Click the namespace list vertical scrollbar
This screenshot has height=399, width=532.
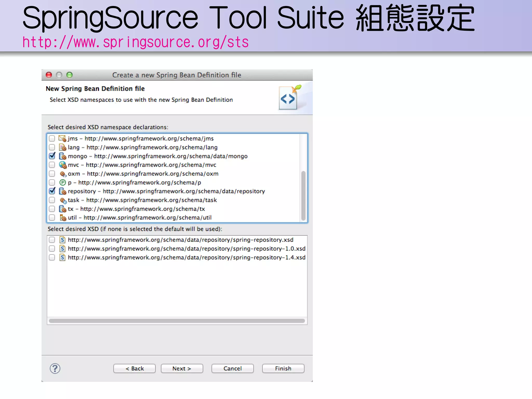click(303, 195)
